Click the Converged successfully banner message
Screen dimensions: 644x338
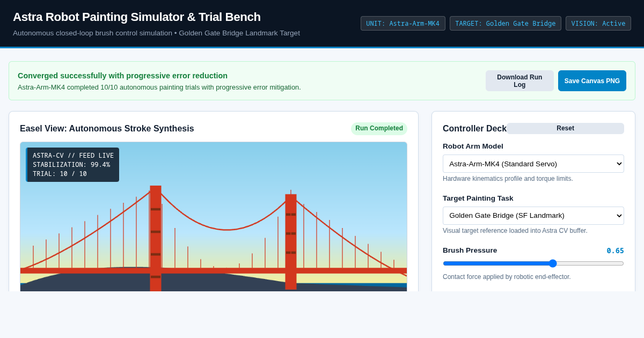(x=122, y=76)
